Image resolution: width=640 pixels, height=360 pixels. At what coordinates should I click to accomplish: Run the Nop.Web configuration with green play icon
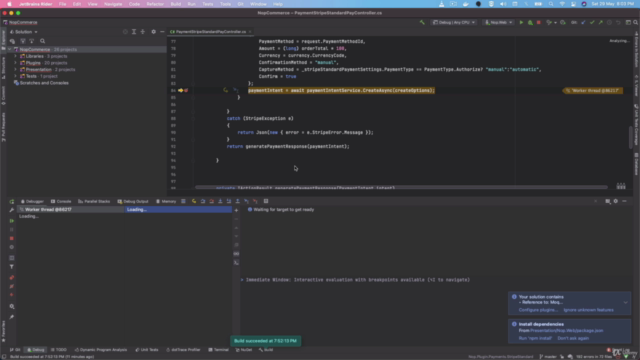(x=521, y=22)
